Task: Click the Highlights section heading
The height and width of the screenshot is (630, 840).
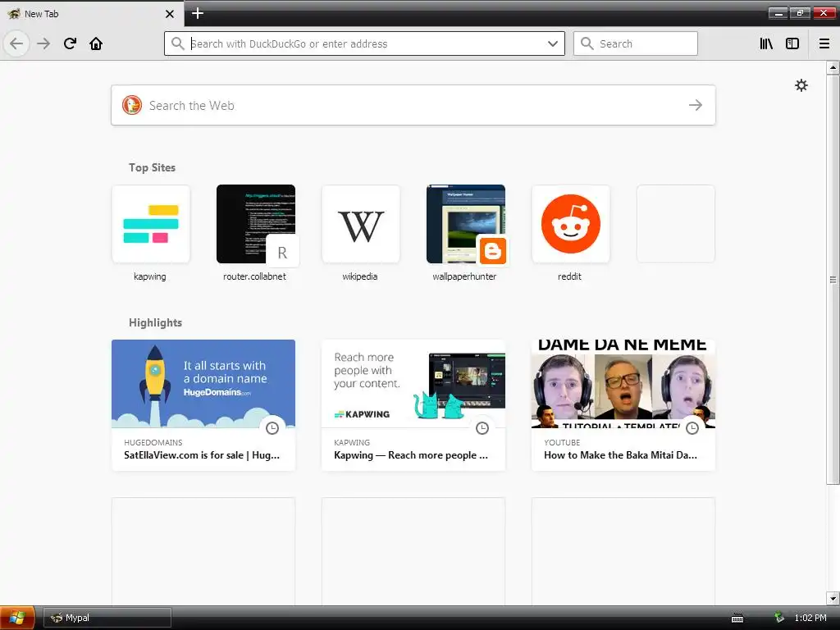Action: tap(155, 322)
